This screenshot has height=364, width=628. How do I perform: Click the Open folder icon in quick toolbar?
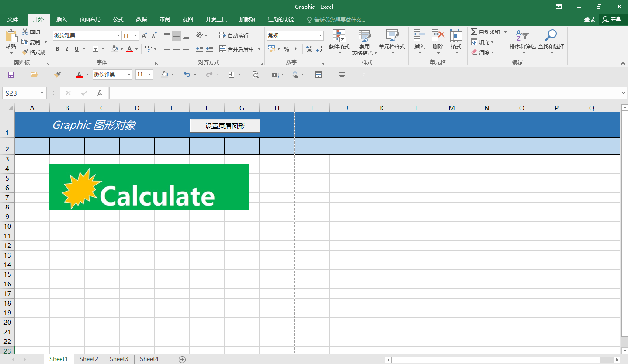pos(34,75)
